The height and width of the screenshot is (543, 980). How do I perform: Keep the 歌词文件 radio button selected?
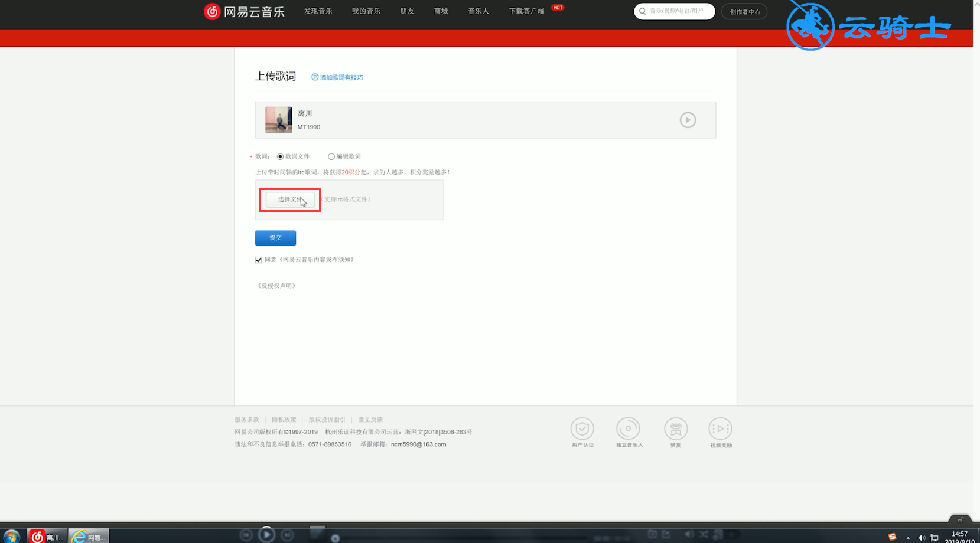point(279,156)
